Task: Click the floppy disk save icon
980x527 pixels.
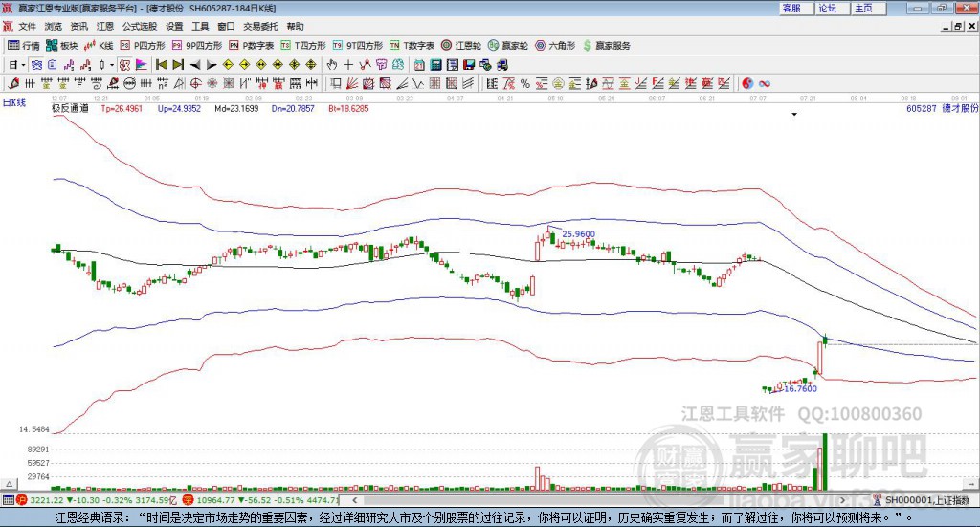Action: tap(469, 65)
